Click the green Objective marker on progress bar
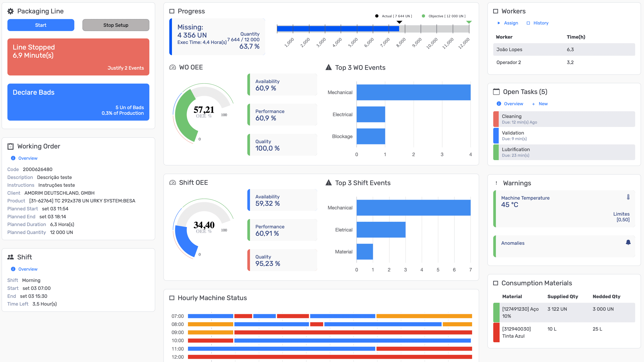 click(x=469, y=22)
